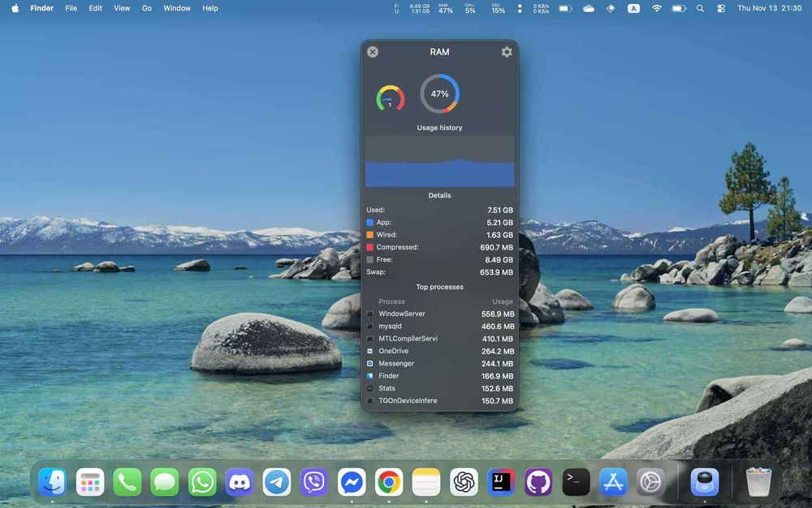Open WhatsApp from the Dock
This screenshot has width=812, height=508.
point(202,482)
